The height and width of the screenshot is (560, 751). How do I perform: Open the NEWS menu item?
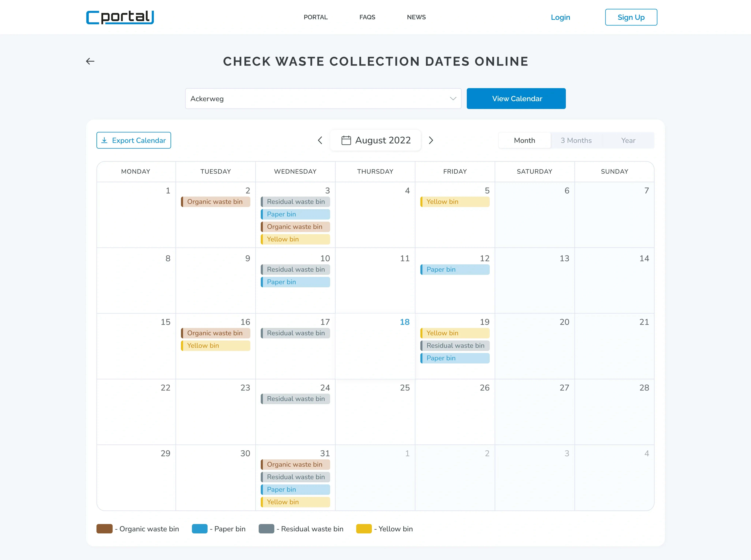pos(416,17)
